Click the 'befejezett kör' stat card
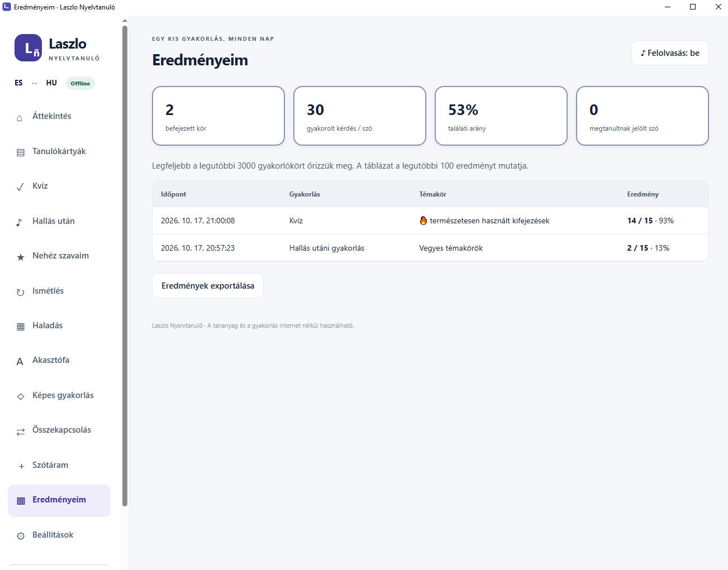 [218, 116]
